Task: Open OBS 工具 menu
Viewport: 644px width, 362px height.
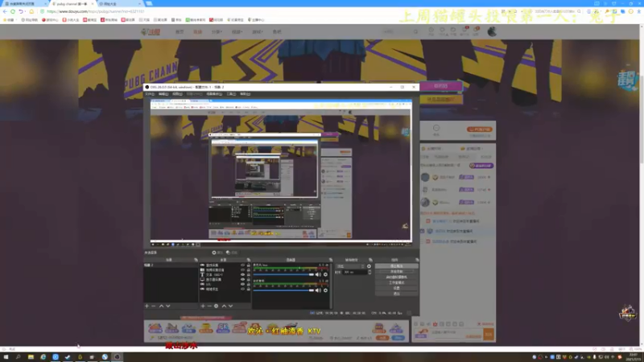Action: (231, 94)
